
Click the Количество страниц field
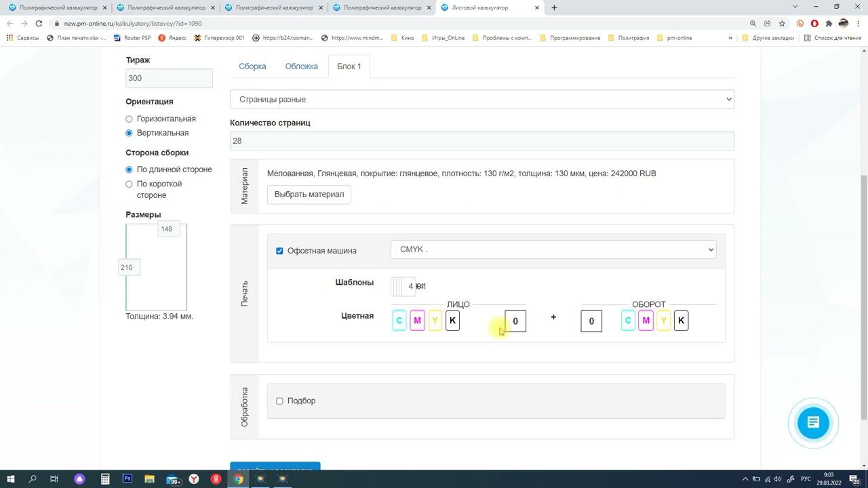point(482,141)
